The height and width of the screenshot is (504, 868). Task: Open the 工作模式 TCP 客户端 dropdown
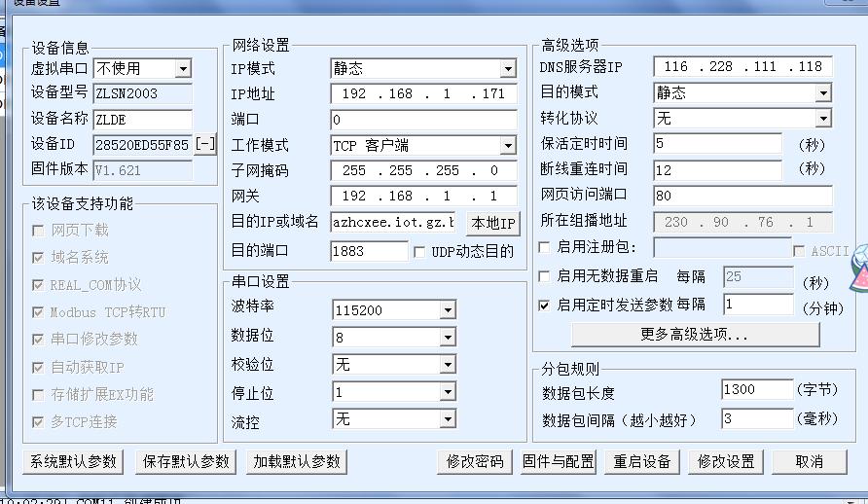pyautogui.click(x=507, y=146)
